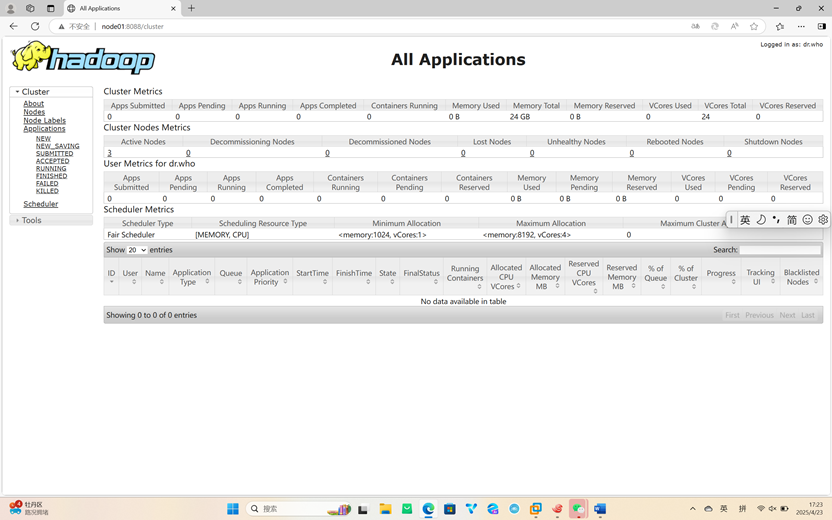Open the favorites list icon
Screen dimensions: 832x520
(779, 26)
